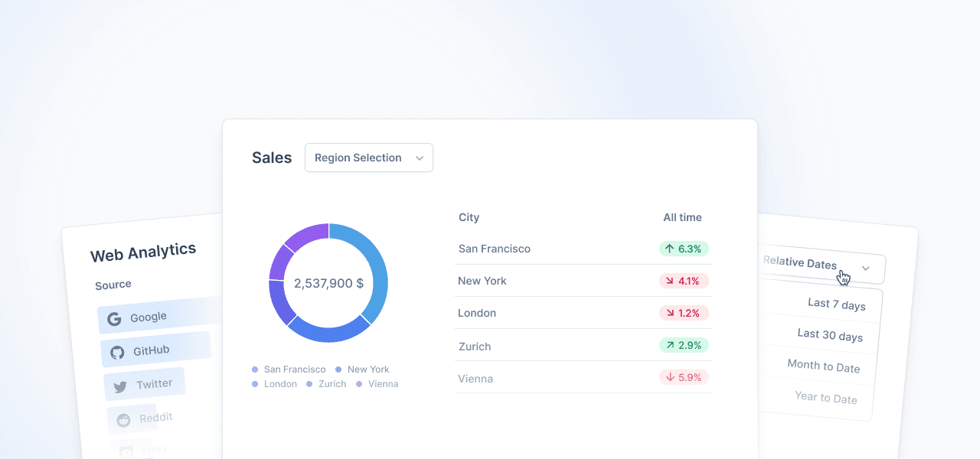Click the down-right arrow in the 4.1% badge
Screen dimensions: 980x459
[669, 281]
